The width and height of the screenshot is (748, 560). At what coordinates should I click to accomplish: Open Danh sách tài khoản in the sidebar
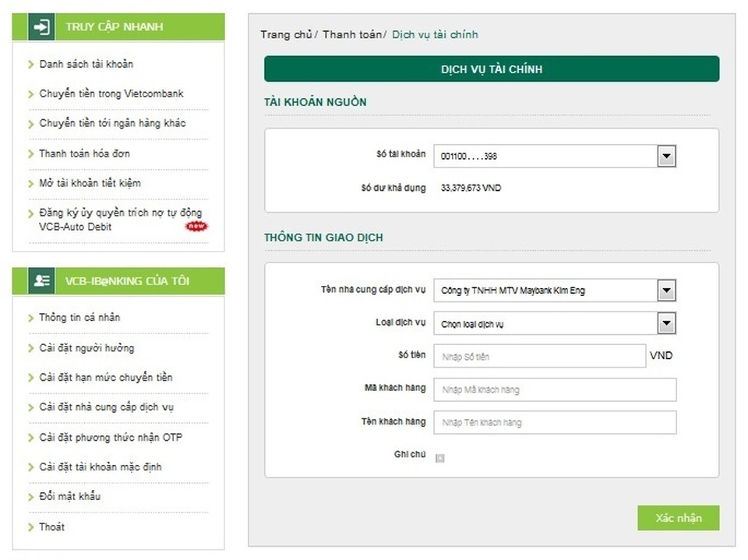tap(84, 64)
